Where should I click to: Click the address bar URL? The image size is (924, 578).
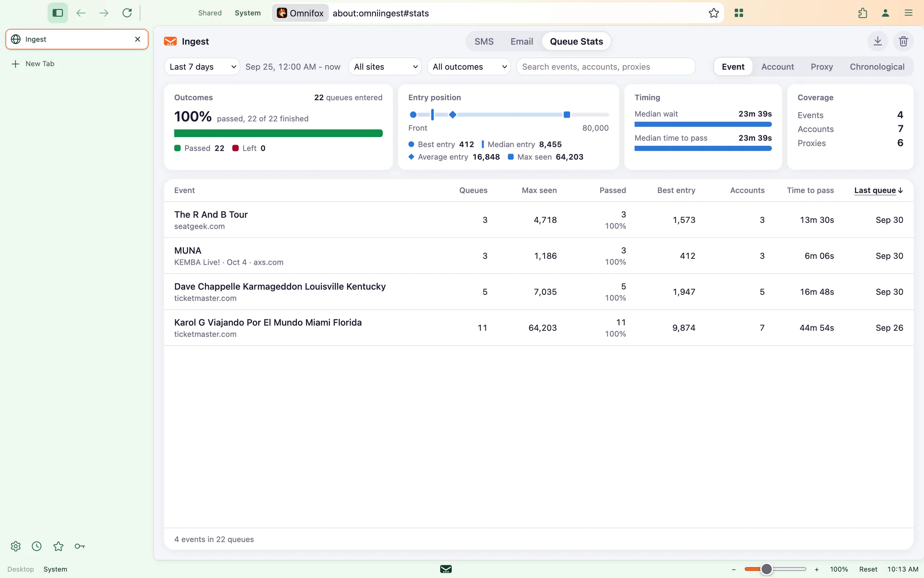click(x=381, y=13)
